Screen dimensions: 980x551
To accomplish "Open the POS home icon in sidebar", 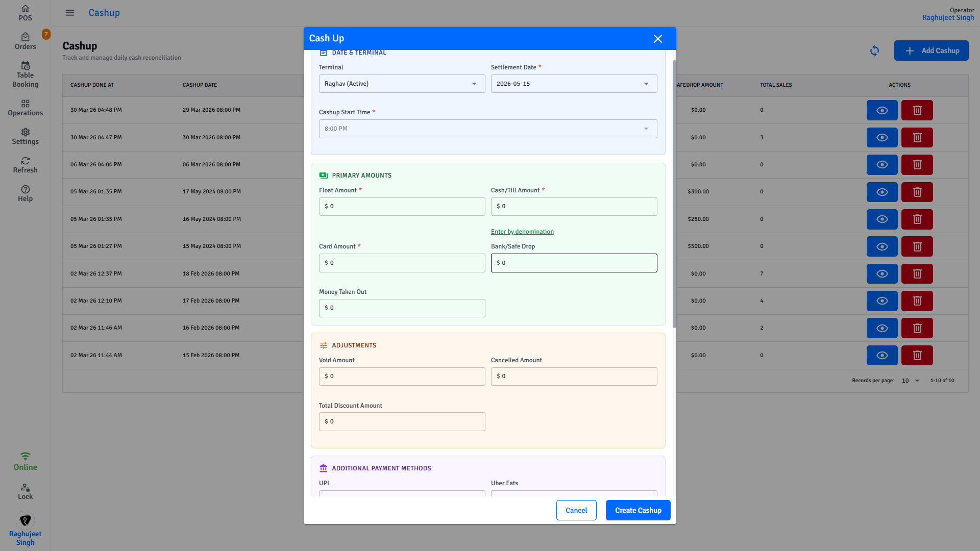I will 25,13.
